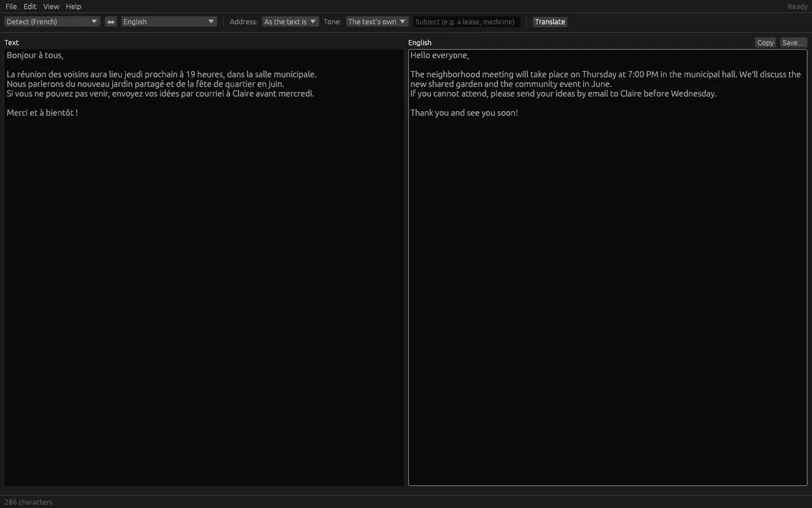Click the 'Si vous ne pouvez pas venir' sentence

coord(160,93)
